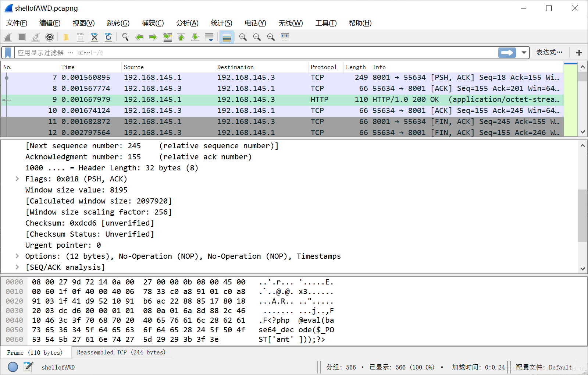Toggle packet list colorization
The height and width of the screenshot is (375, 588).
tap(227, 37)
